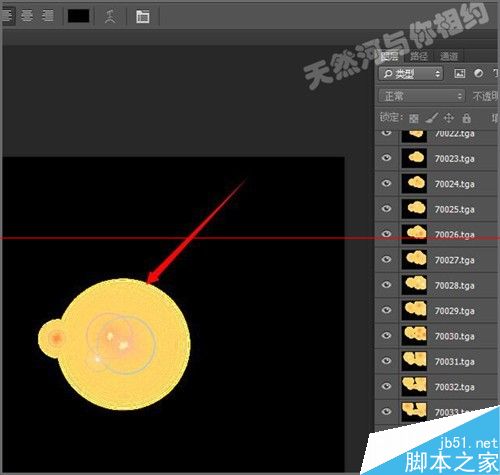Select the layer named 70025.tga
The height and width of the screenshot is (475, 500).
pyautogui.click(x=455, y=209)
